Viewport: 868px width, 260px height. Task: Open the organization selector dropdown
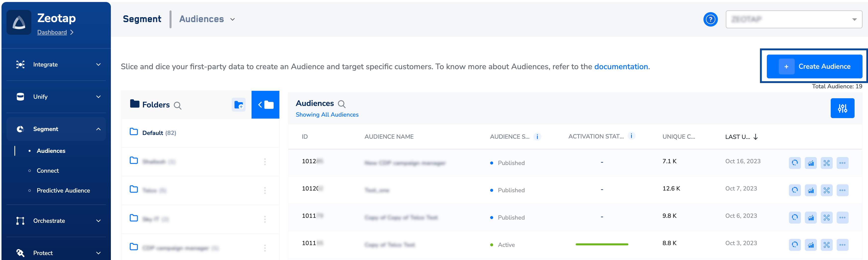pos(793,20)
